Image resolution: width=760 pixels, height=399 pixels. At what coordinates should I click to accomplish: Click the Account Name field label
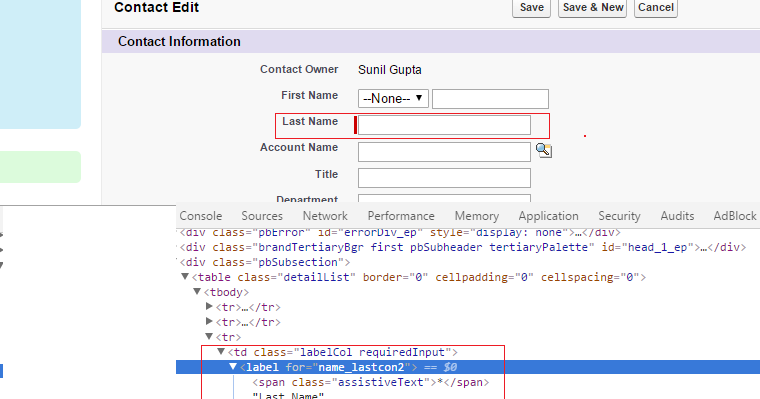tap(299, 147)
